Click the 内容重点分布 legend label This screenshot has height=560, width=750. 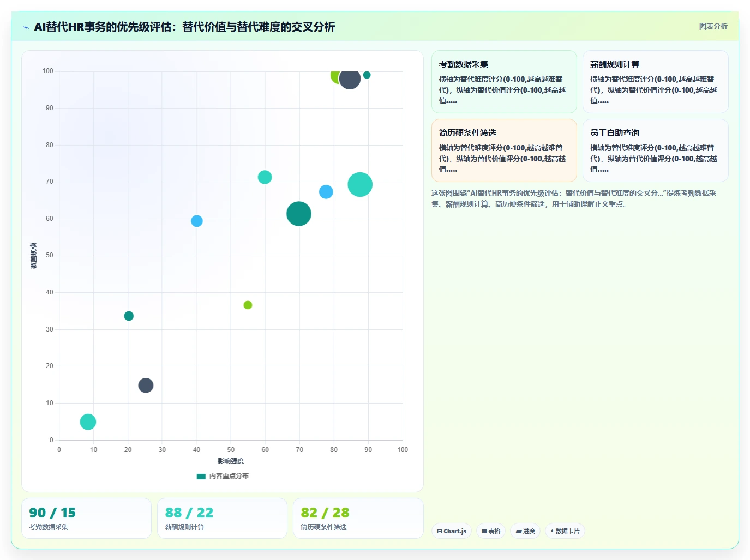(x=229, y=476)
